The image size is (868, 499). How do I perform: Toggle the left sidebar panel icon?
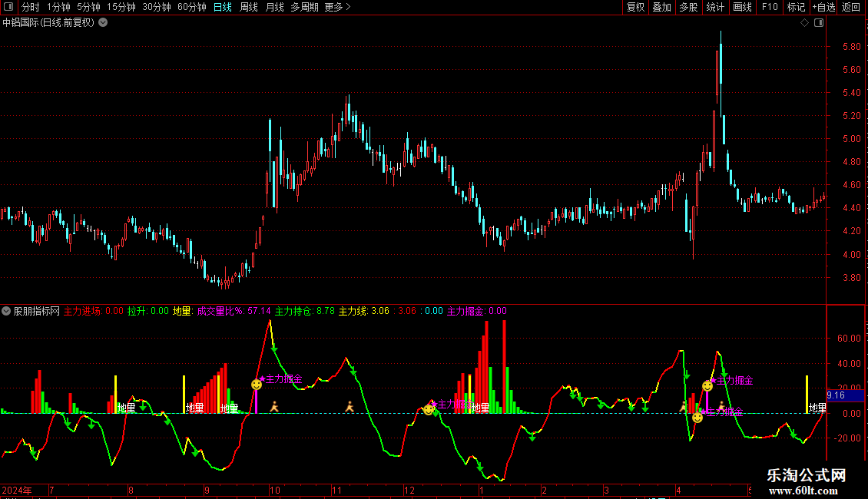pos(9,7)
